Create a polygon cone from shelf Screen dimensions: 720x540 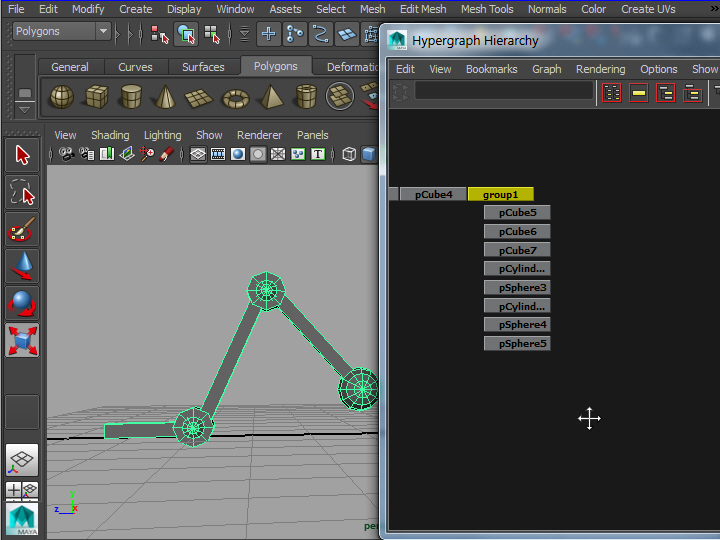(165, 97)
